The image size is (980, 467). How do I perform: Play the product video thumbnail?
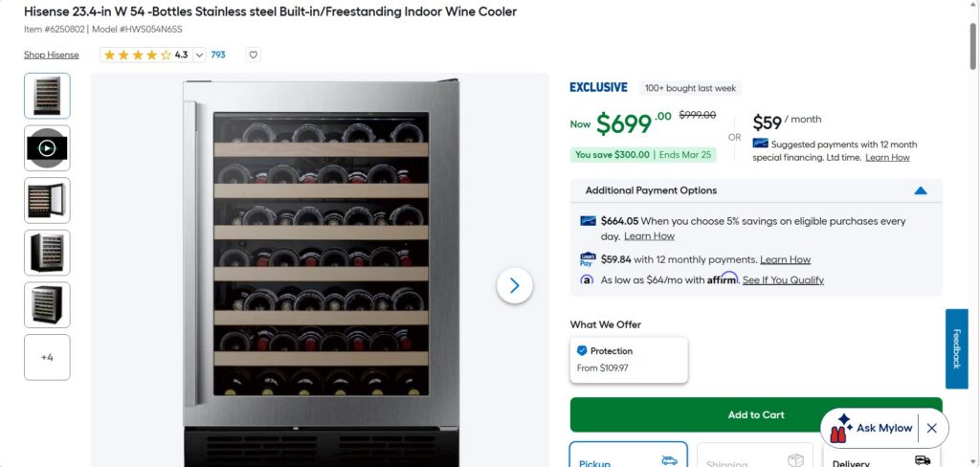[x=47, y=147]
